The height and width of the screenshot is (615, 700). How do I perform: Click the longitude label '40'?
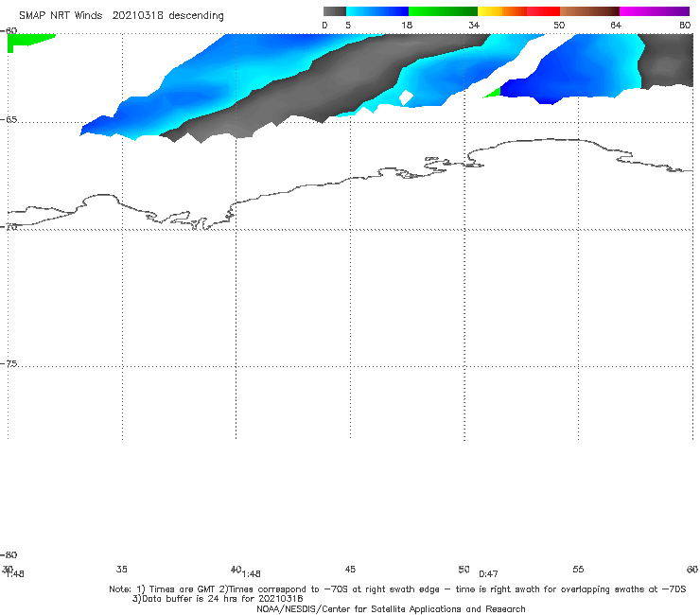(236, 570)
